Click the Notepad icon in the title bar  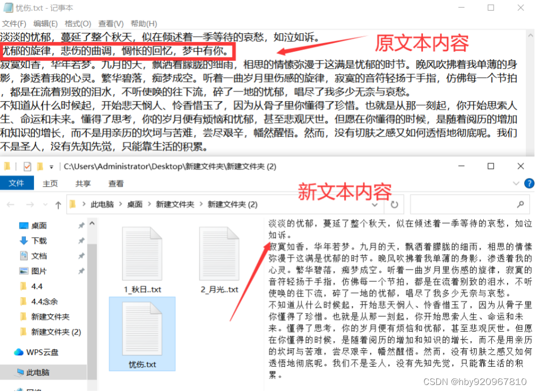pyautogui.click(x=8, y=8)
